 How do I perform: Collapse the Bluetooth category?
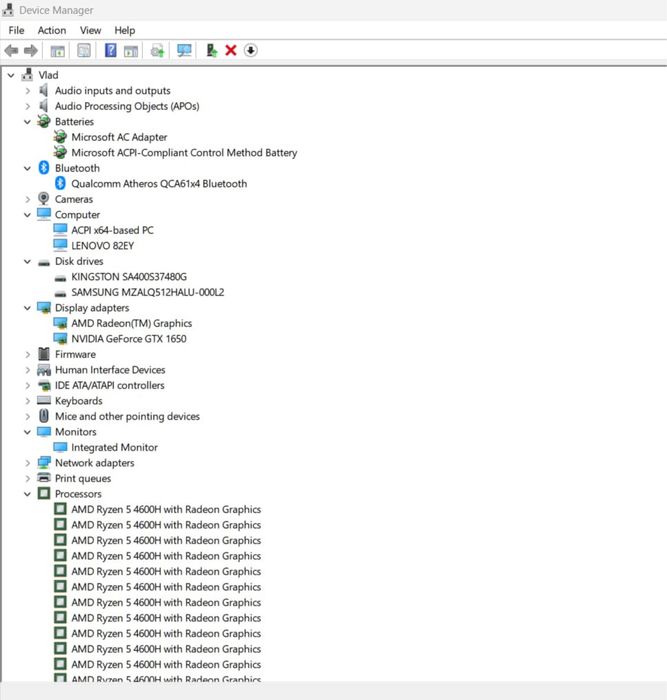pos(27,168)
